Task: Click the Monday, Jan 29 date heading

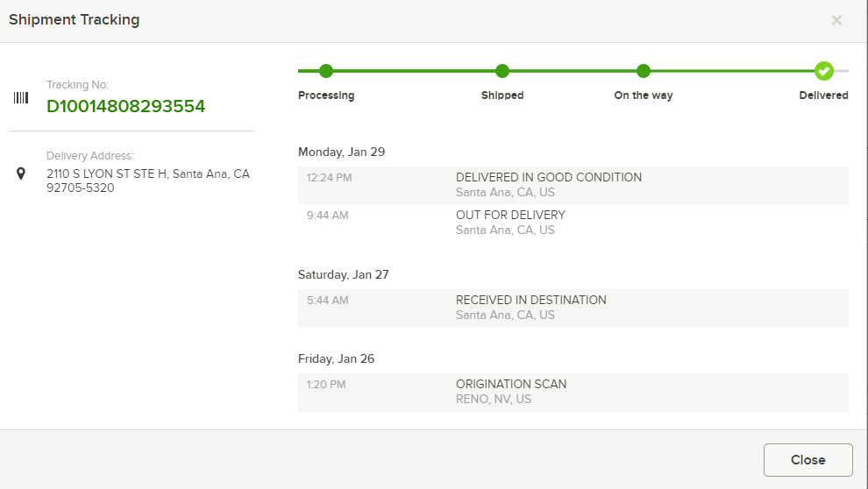Action: pyautogui.click(x=342, y=152)
